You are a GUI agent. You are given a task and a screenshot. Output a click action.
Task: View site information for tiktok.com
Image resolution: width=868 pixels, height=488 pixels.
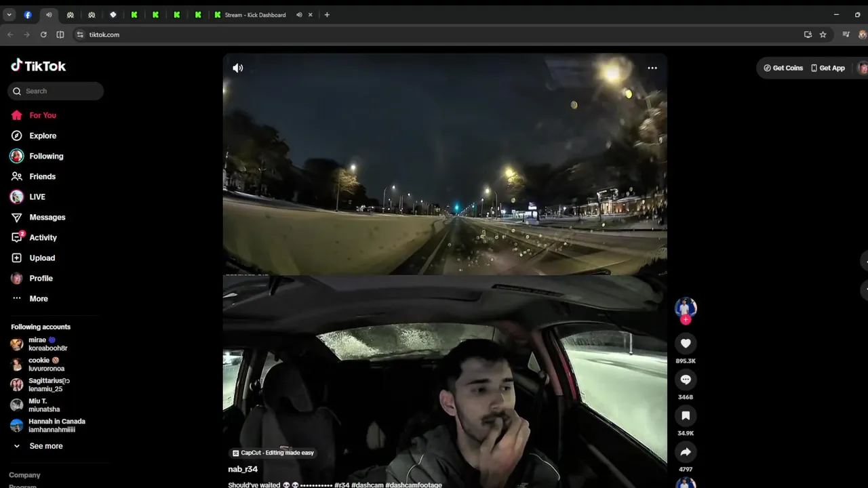click(80, 35)
